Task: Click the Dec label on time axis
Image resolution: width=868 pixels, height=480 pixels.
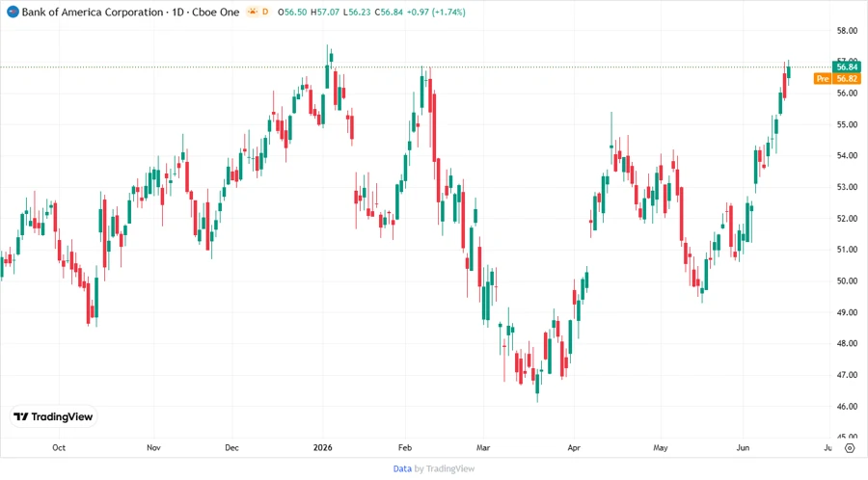Action: click(231, 448)
